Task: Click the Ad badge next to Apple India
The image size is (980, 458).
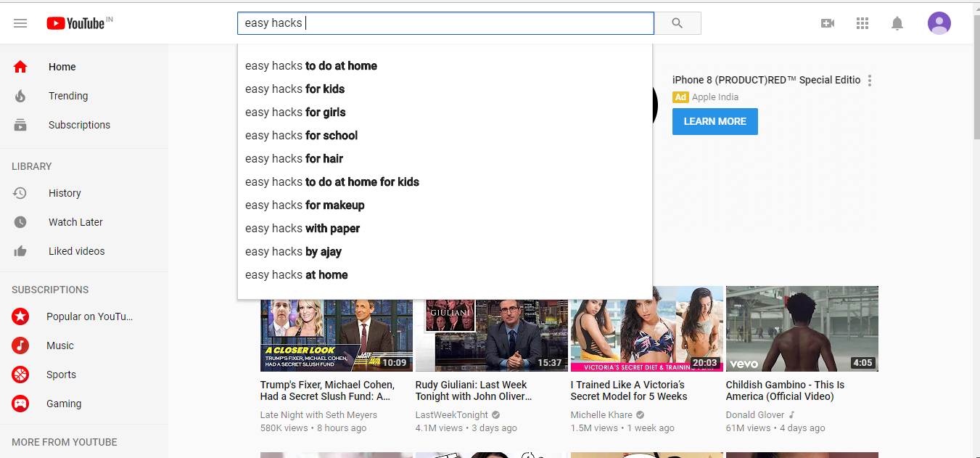Action: [680, 97]
